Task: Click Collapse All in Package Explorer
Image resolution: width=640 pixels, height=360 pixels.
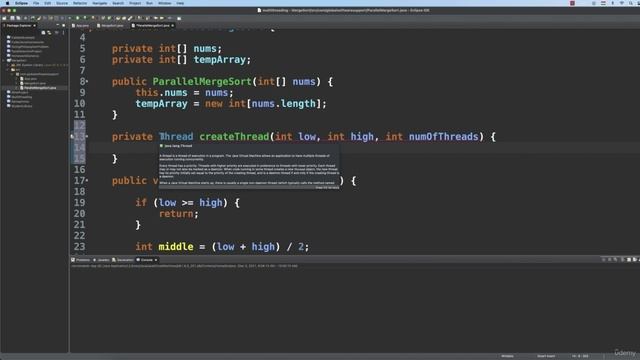Action: pyautogui.click(x=43, y=33)
